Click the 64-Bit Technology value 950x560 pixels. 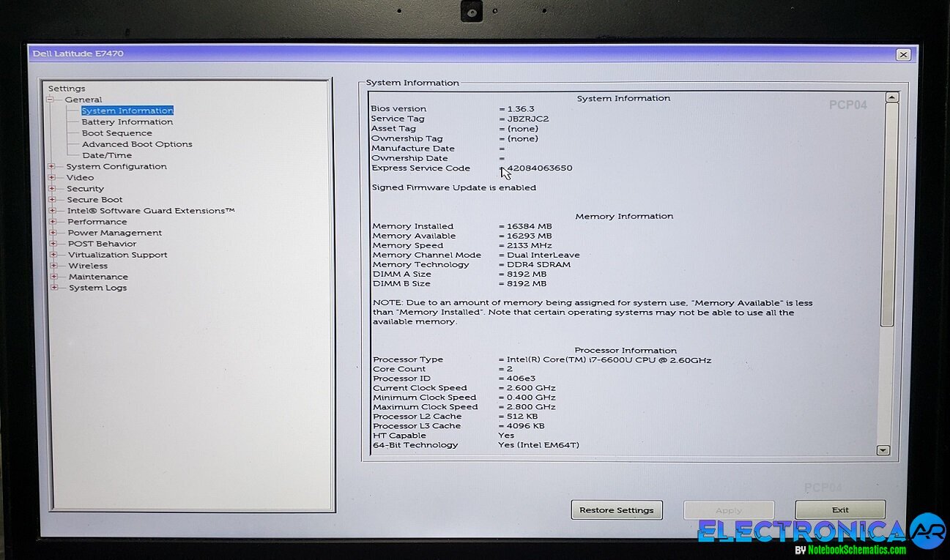pos(538,444)
